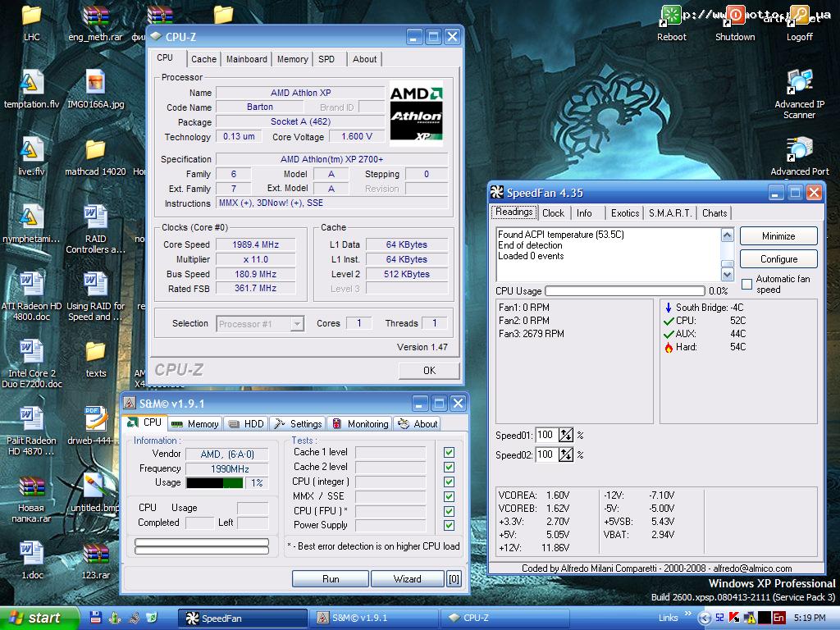Open Intel Core 2 Duo E7200.doc
This screenshot has width=840, height=630.
31,363
